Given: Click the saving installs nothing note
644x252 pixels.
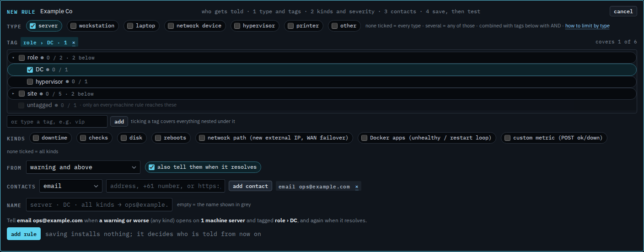Looking at the screenshot, I should [153, 234].
